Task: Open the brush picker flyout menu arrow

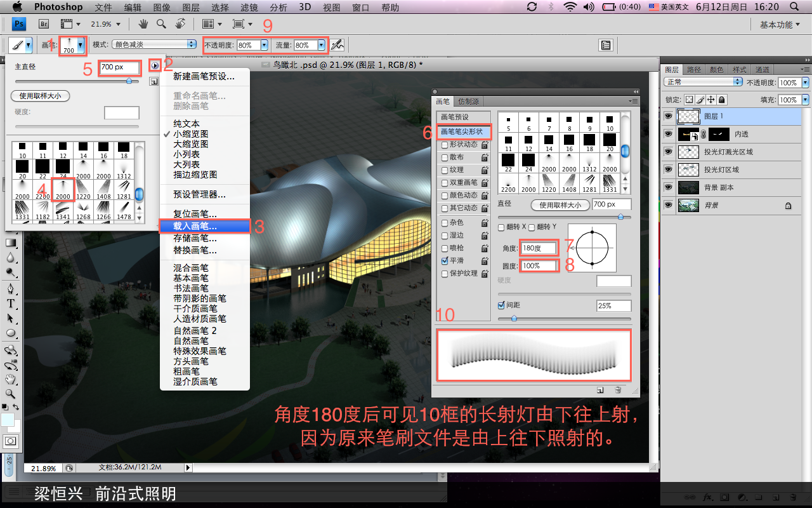Action: pyautogui.click(x=154, y=65)
